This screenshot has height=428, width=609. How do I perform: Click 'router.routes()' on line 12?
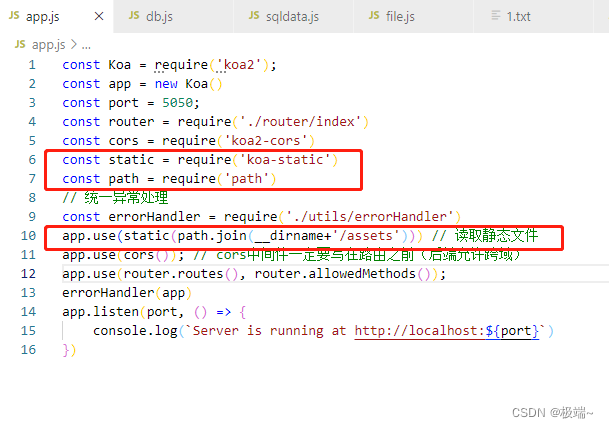(181, 274)
